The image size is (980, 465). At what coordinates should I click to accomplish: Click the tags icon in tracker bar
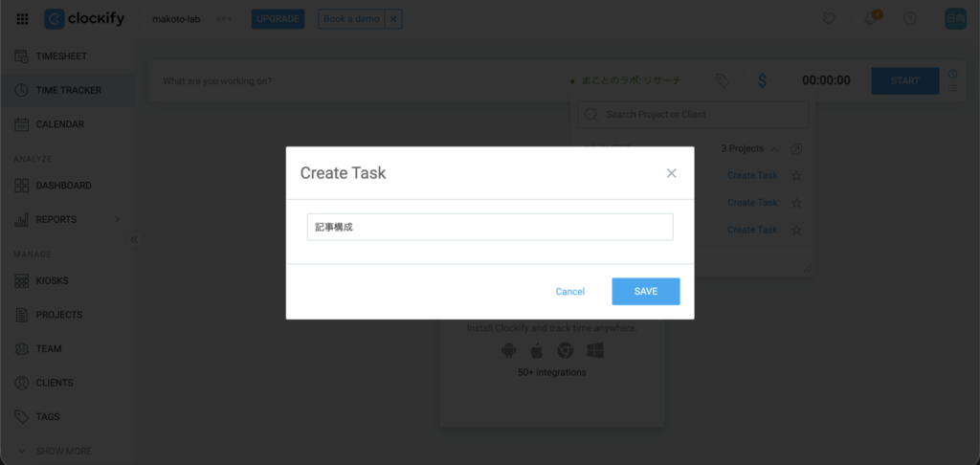pos(723,81)
